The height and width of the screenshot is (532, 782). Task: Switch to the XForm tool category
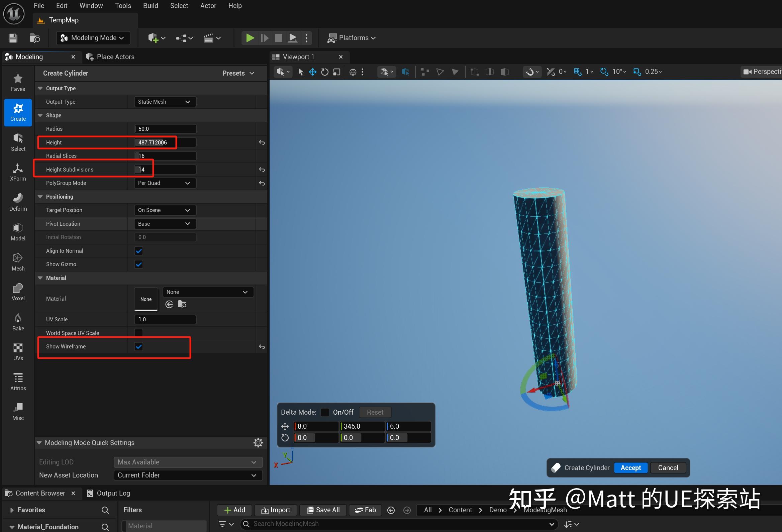tap(17, 172)
